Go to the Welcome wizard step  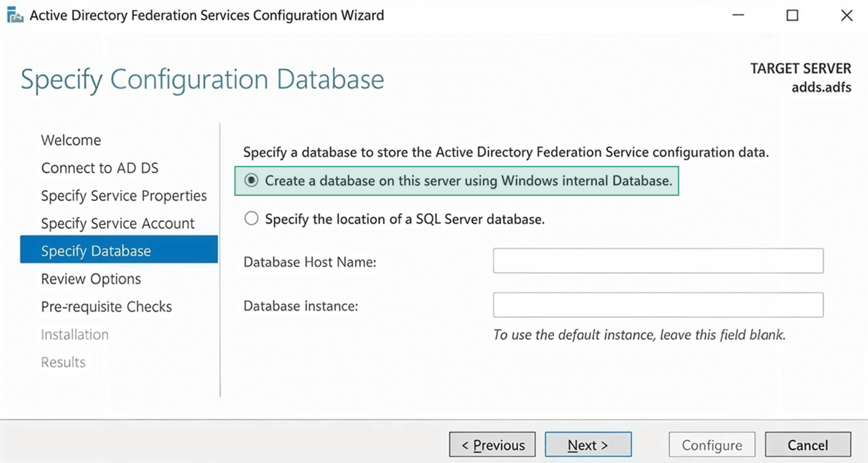tap(71, 140)
